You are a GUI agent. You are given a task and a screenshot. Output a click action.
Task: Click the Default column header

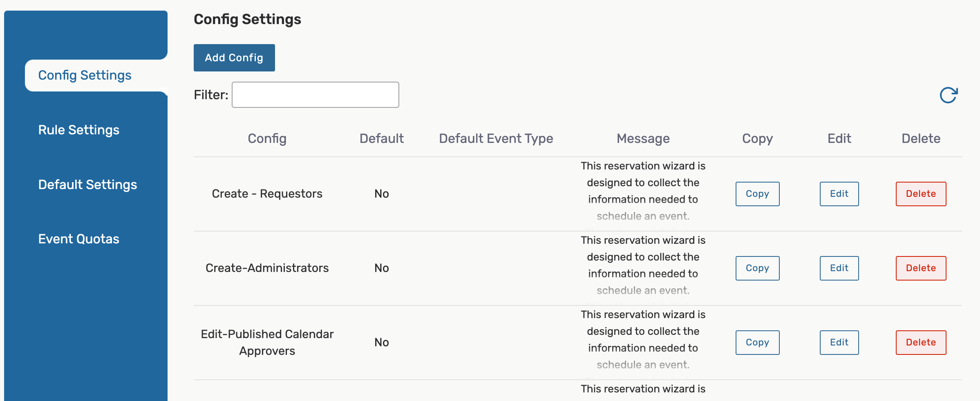(x=381, y=139)
